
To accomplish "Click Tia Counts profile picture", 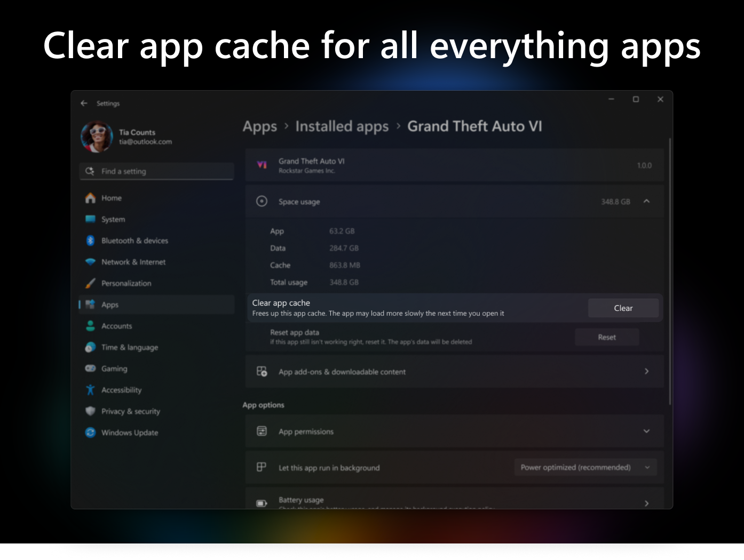I will pyautogui.click(x=97, y=137).
